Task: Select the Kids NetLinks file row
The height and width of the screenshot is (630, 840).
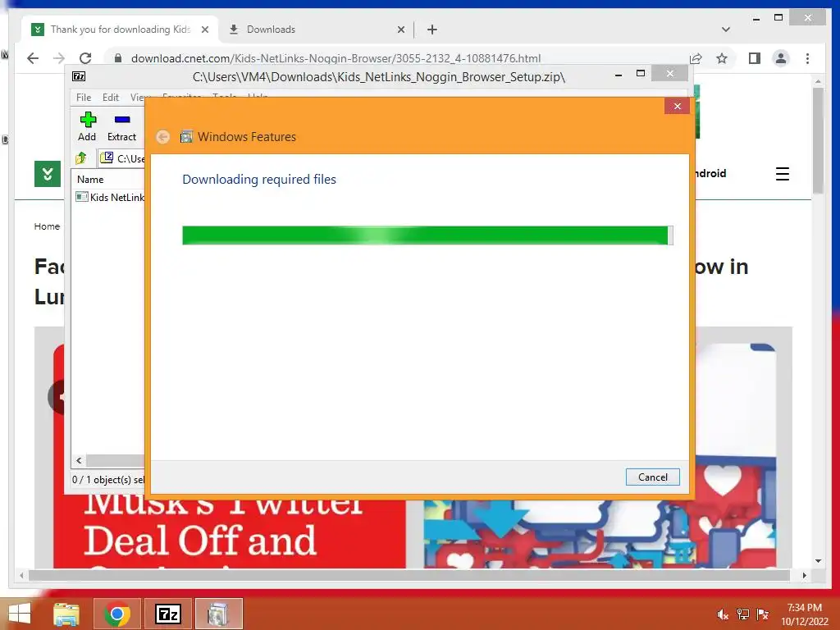Action: 111,197
